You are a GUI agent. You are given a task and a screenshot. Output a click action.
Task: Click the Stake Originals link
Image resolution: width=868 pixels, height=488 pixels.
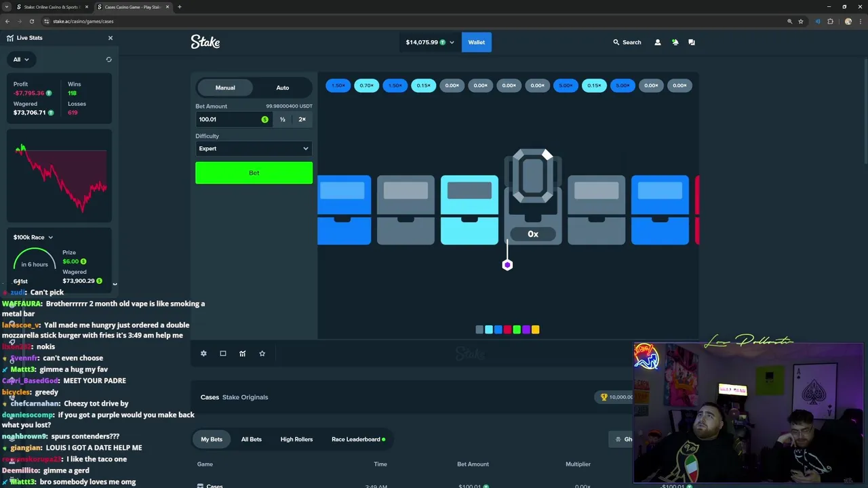click(245, 397)
